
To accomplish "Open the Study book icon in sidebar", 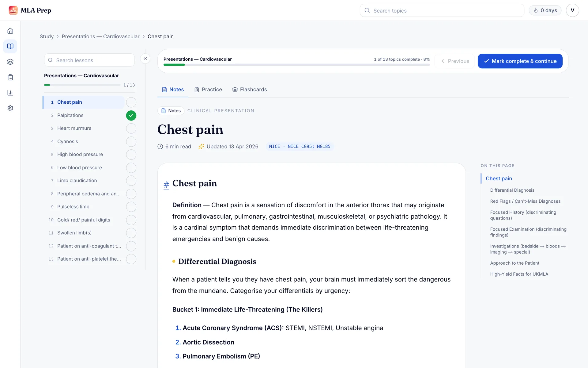I will (10, 46).
